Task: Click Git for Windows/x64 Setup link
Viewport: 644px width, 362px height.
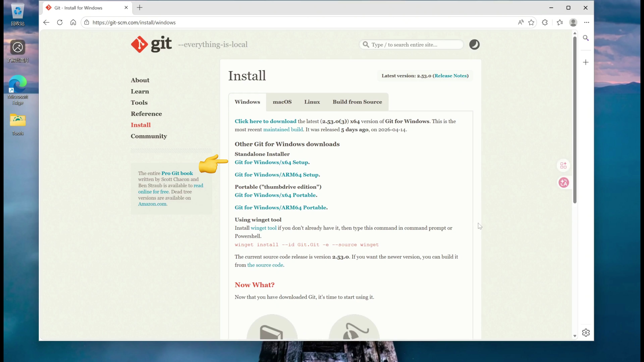Action: 271,162
